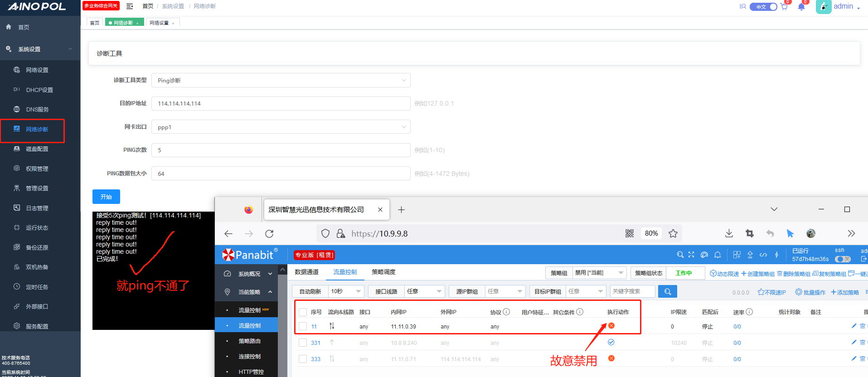Click the Panabit blue search button

tap(667, 291)
